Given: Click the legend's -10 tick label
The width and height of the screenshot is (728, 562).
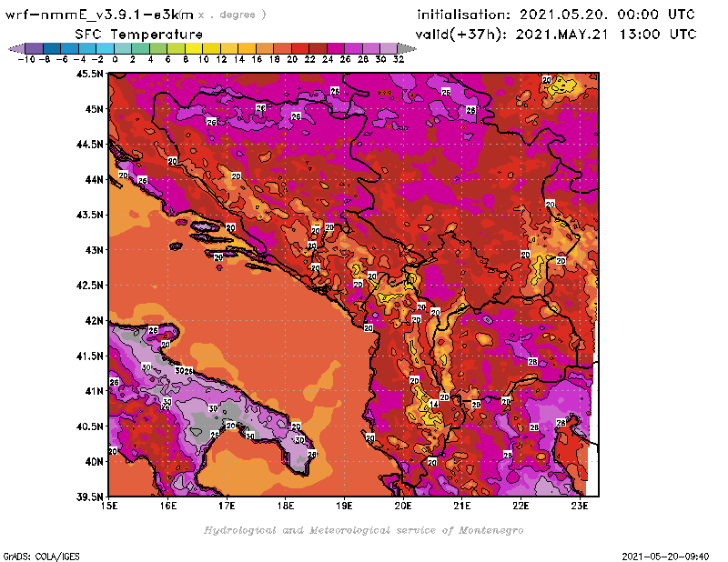Looking at the screenshot, I should click(x=26, y=59).
